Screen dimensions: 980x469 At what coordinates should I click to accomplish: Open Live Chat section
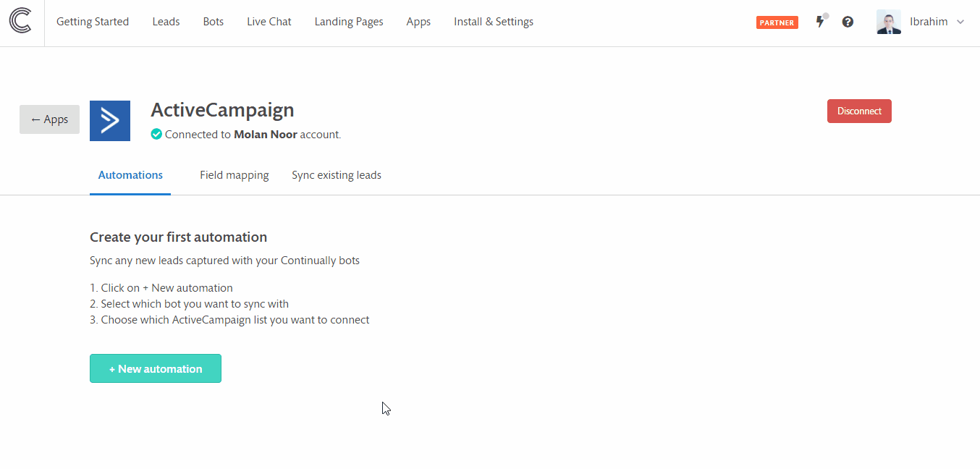(x=269, y=22)
